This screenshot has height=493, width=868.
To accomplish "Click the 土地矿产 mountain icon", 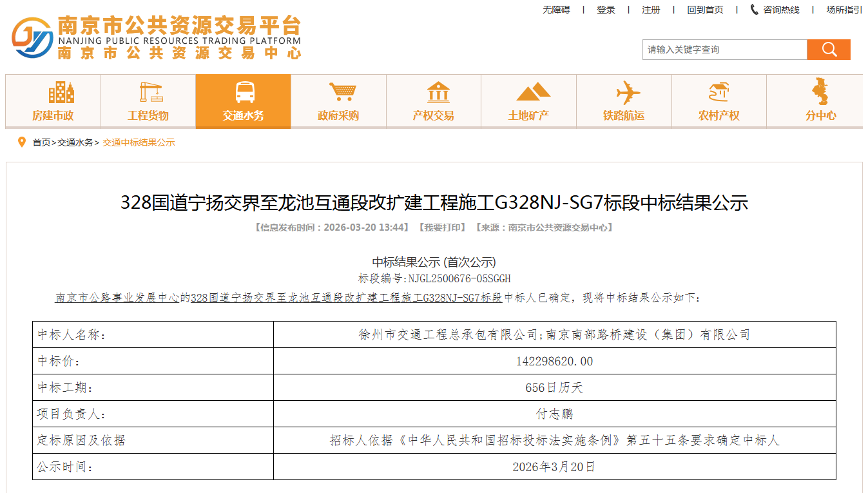I will coord(532,92).
